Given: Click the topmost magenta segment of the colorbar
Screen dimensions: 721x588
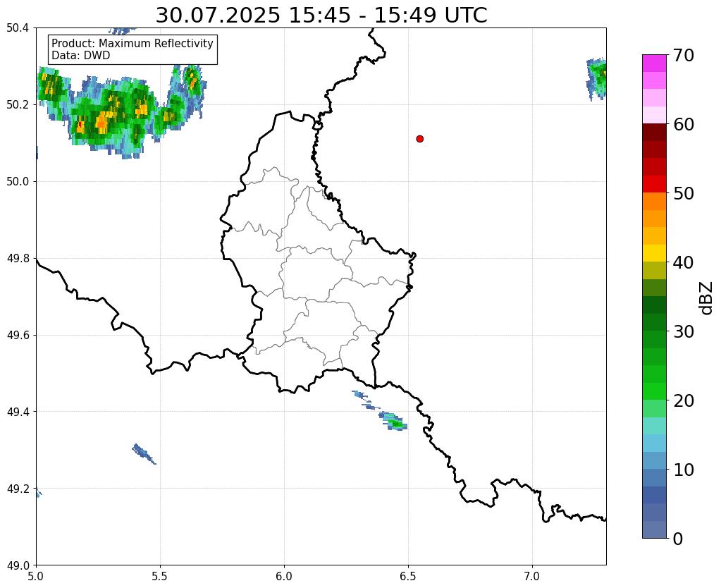Looking at the screenshot, I should (x=654, y=63).
